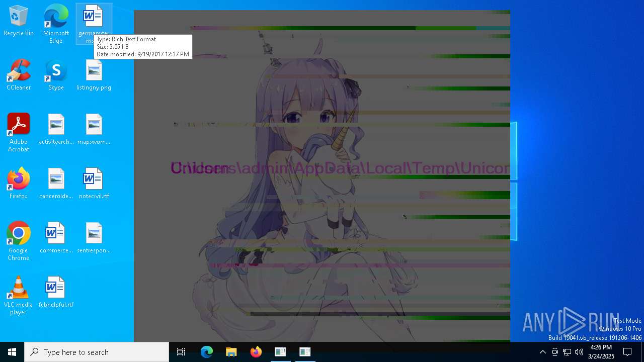
Task: Open the notification center
Action: (627, 352)
